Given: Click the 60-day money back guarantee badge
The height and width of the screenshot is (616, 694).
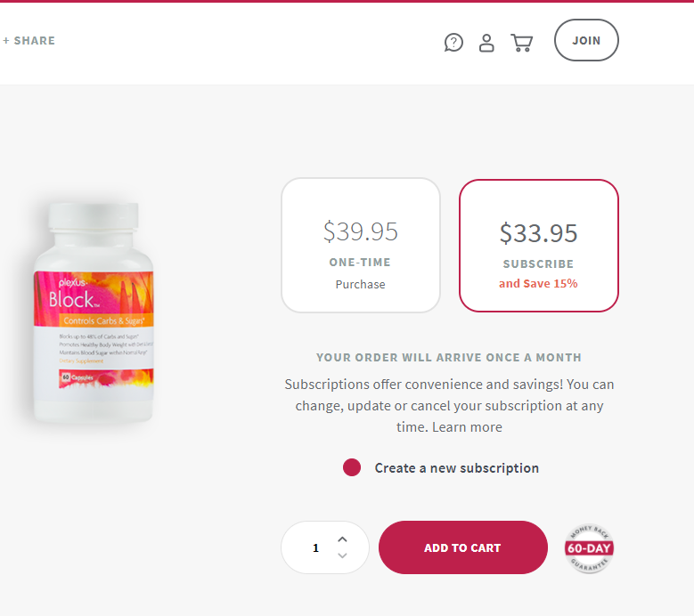Looking at the screenshot, I should [589, 548].
